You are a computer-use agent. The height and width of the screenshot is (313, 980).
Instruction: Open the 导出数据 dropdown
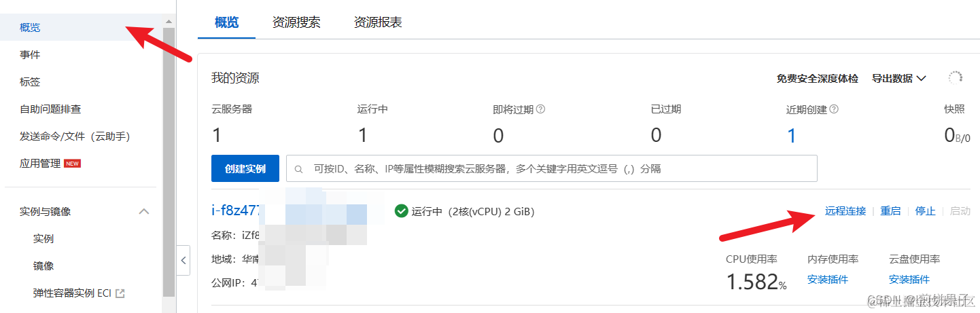pyautogui.click(x=899, y=79)
